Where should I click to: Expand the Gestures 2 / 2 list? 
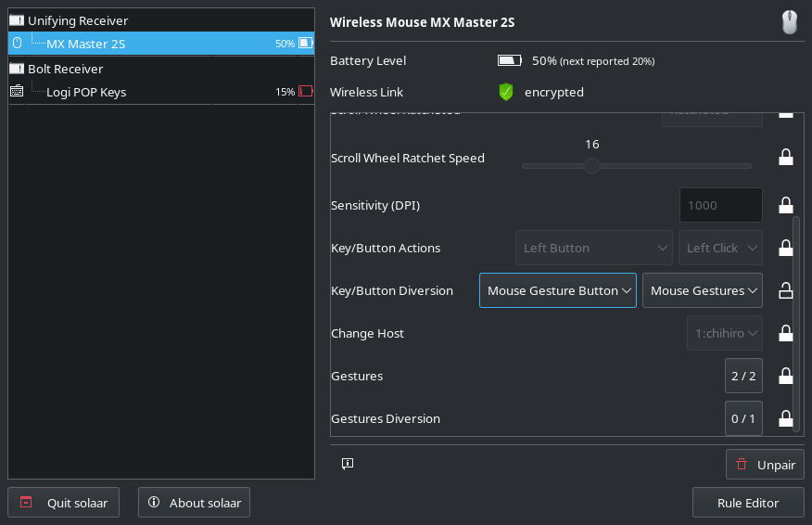[743, 376]
